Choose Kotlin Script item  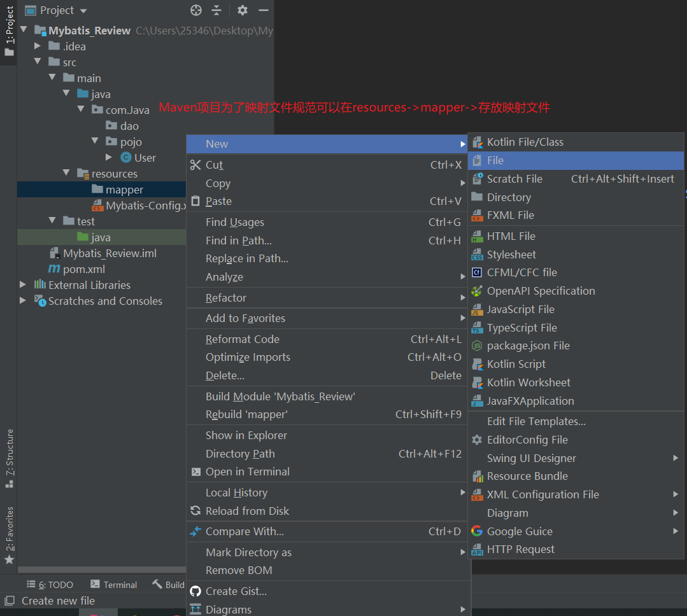click(576, 364)
